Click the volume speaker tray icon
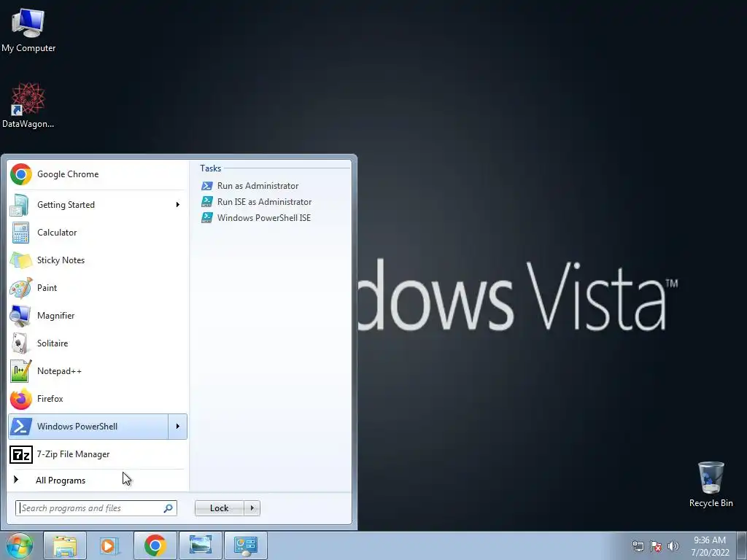Image resolution: width=747 pixels, height=560 pixels. (673, 546)
